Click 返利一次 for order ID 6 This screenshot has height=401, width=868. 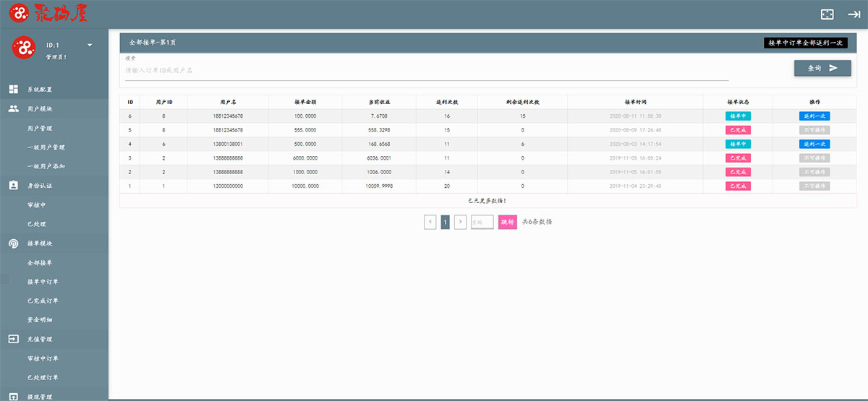click(814, 116)
